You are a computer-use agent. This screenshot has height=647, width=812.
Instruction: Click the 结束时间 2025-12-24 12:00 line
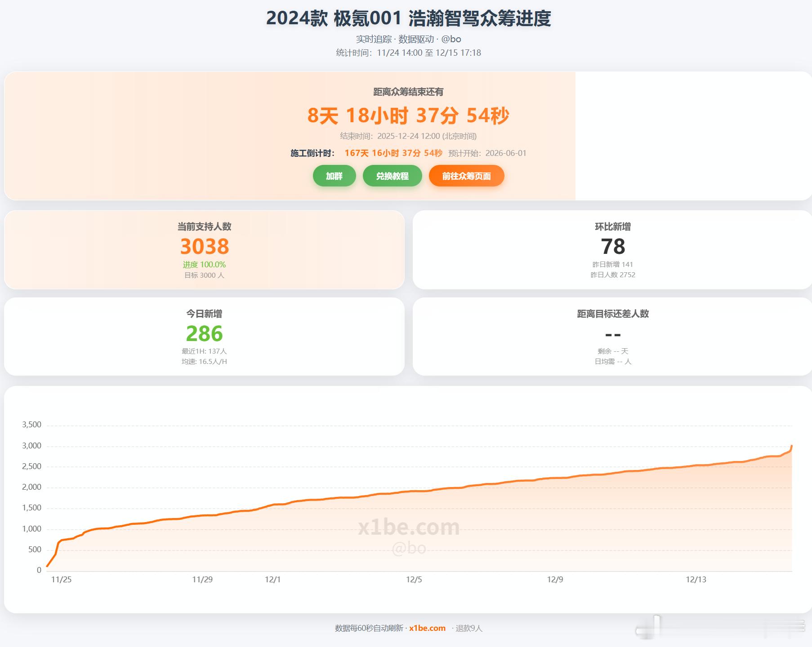tap(408, 136)
